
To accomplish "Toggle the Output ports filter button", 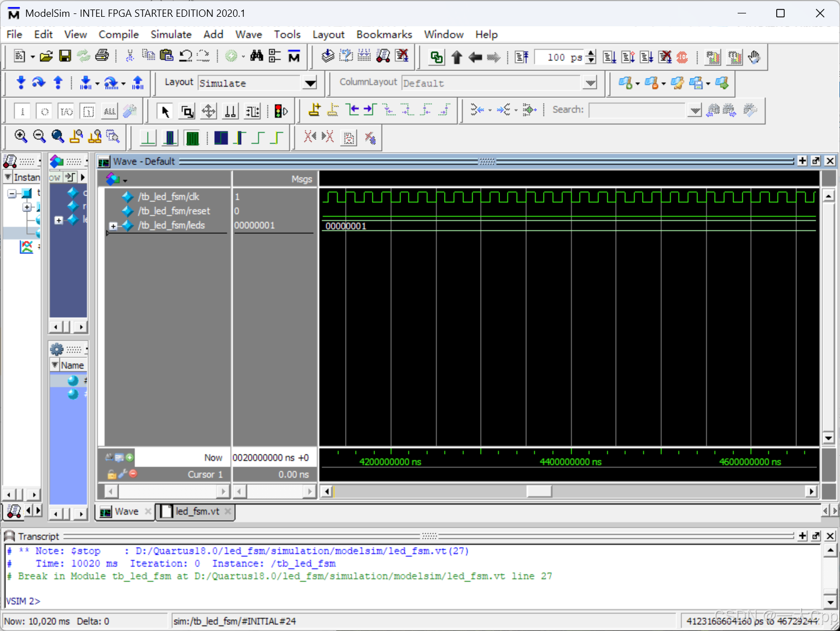I will click(x=44, y=111).
